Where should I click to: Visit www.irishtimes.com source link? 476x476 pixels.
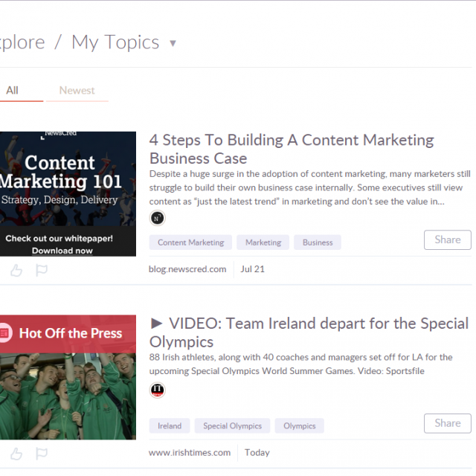190,453
